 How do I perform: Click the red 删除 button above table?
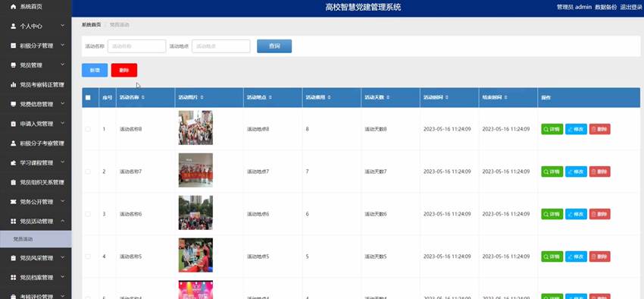(x=124, y=71)
